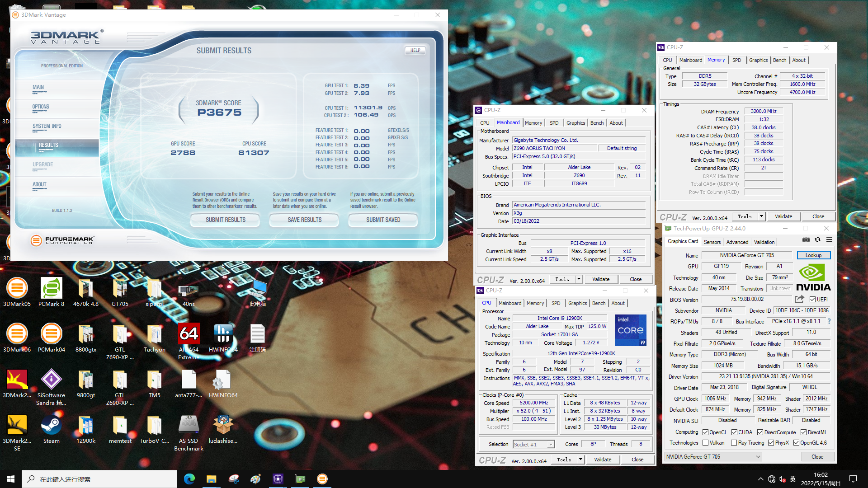Viewport: 868px width, 488px height.
Task: Open the HWiNFO64 settings file icon
Action: pos(223,383)
